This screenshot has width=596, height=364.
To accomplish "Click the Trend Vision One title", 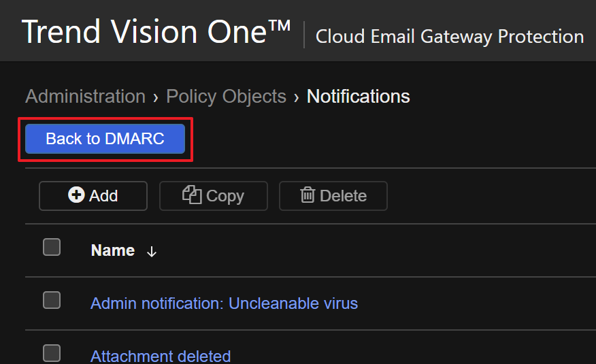I will pyautogui.click(x=156, y=32).
